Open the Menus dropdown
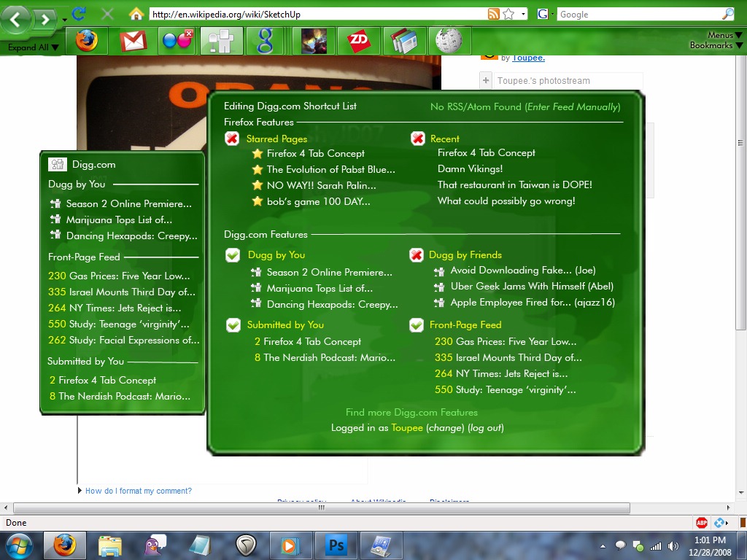The width and height of the screenshot is (747, 560). point(724,35)
